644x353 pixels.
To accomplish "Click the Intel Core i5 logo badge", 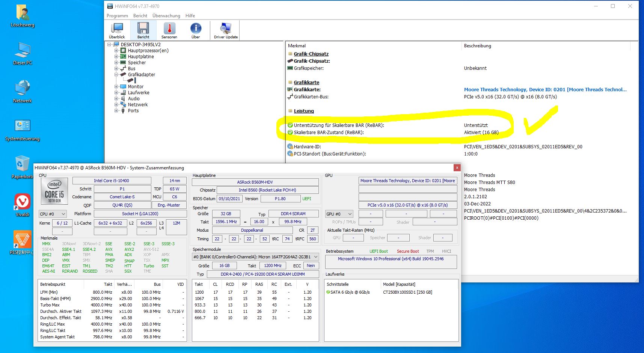I will point(54,192).
